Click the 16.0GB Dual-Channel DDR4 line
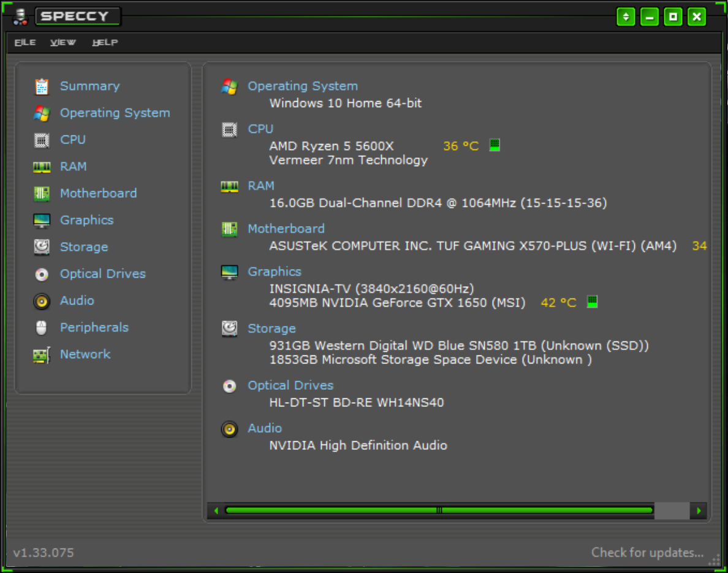Image resolution: width=728 pixels, height=573 pixels. [x=438, y=203]
